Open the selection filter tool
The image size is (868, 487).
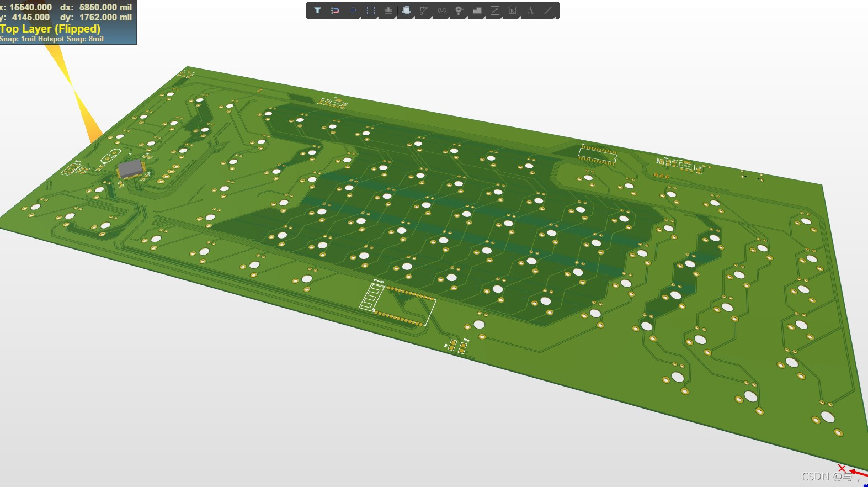318,10
